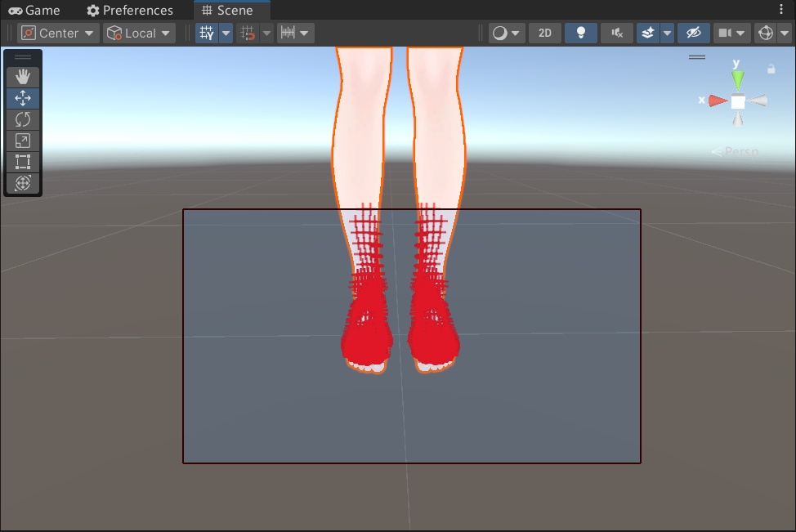The width and height of the screenshot is (796, 532).
Task: Switch to the Preferences tab
Action: coord(130,10)
